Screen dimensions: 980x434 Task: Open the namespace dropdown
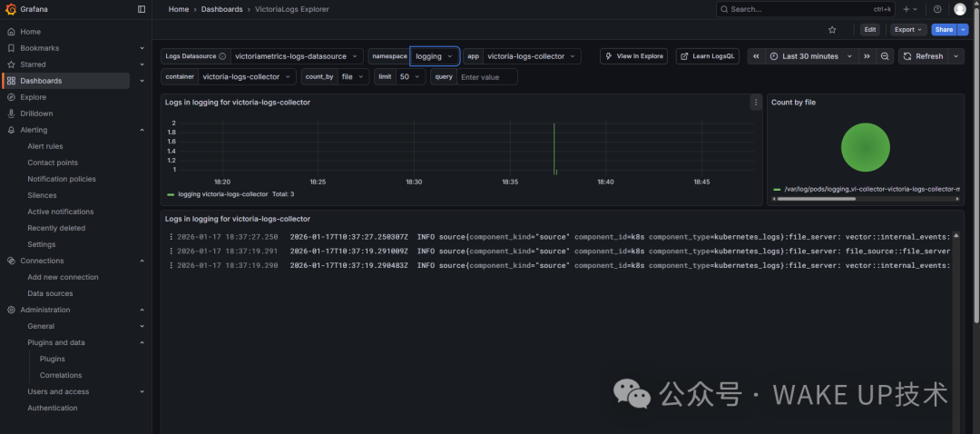coord(435,56)
